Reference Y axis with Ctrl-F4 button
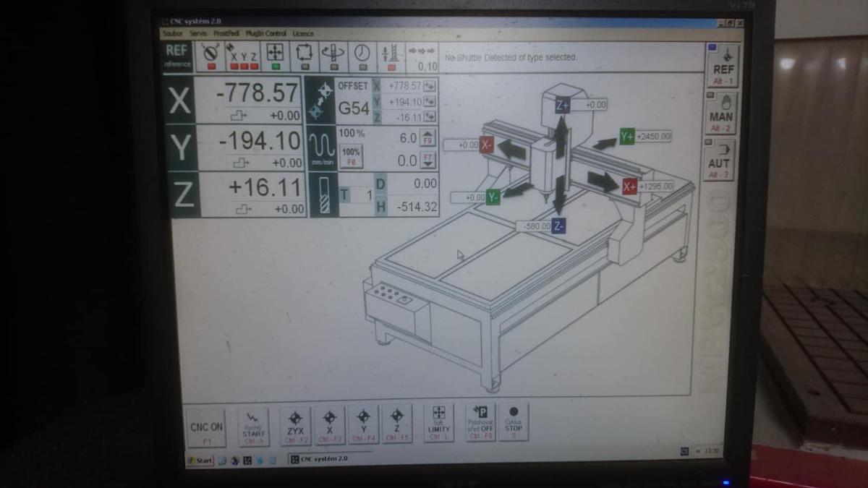This screenshot has width=868, height=488. pos(363,424)
